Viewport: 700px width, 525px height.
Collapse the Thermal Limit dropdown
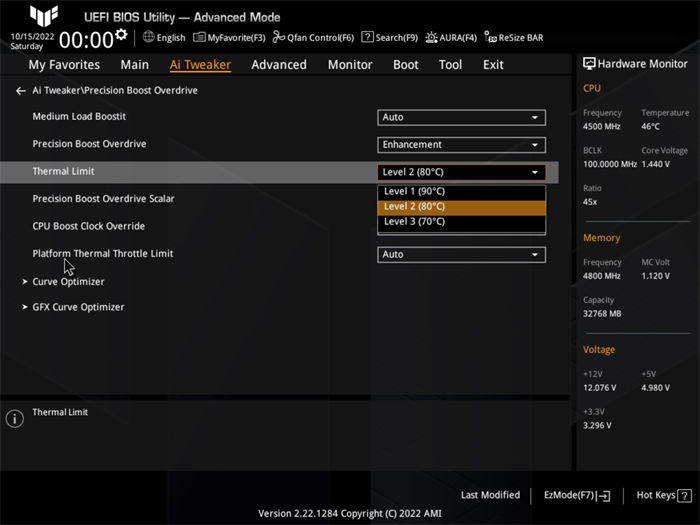(x=461, y=172)
